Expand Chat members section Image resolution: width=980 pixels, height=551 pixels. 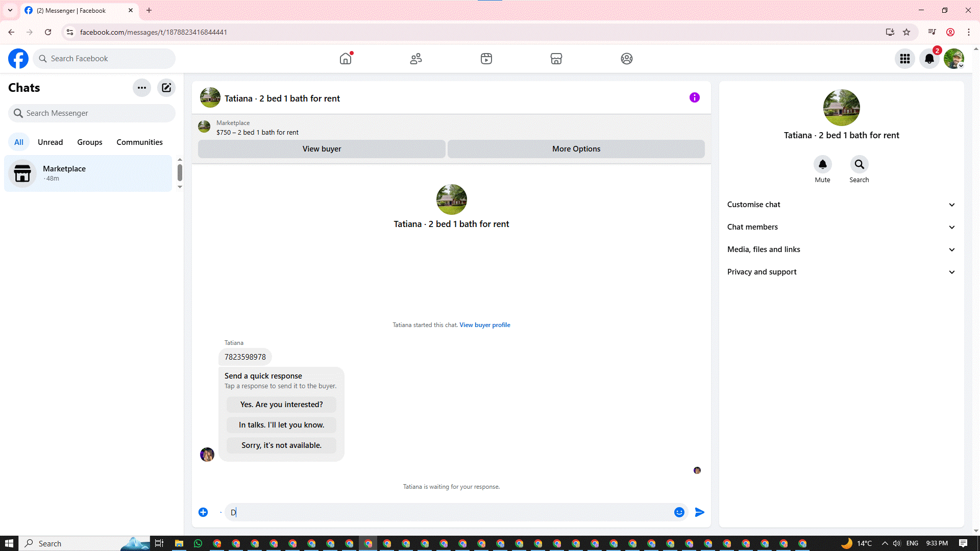(x=842, y=227)
